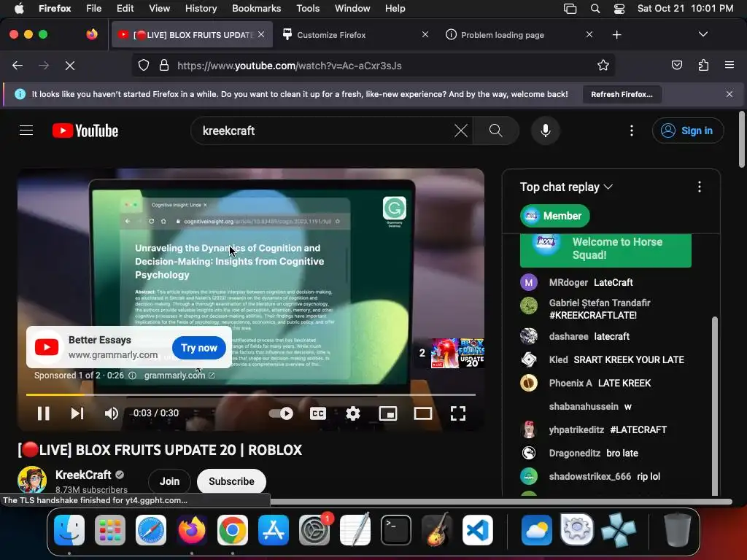The height and width of the screenshot is (560, 747).
Task: Expand the list all tabs chevron
Action: 703,34
